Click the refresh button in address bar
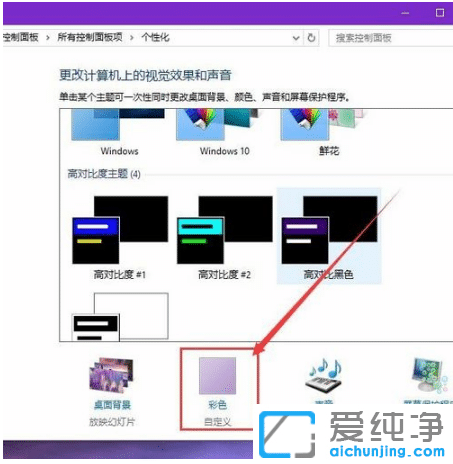Screen dimensions: 453x464 311,38
